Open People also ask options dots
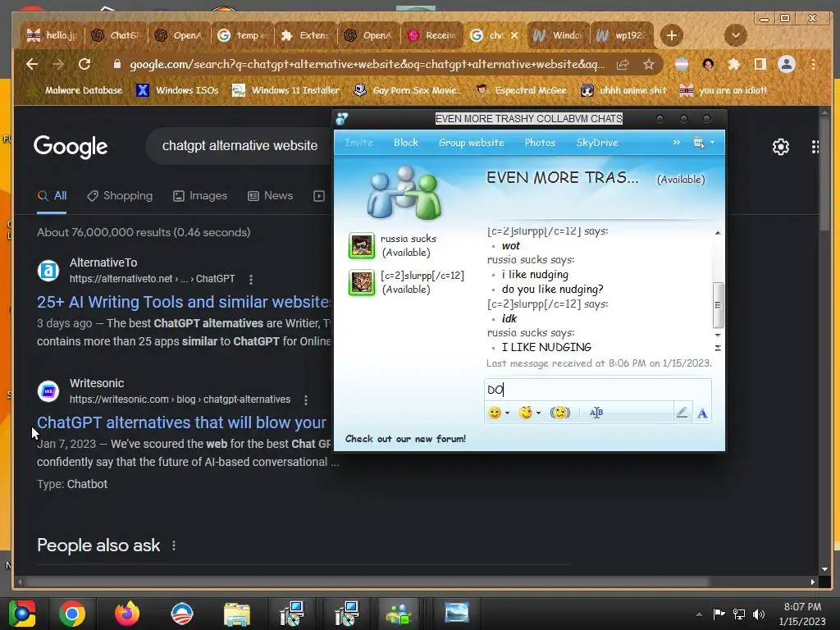Screen dimensions: 840x630 coord(174,546)
